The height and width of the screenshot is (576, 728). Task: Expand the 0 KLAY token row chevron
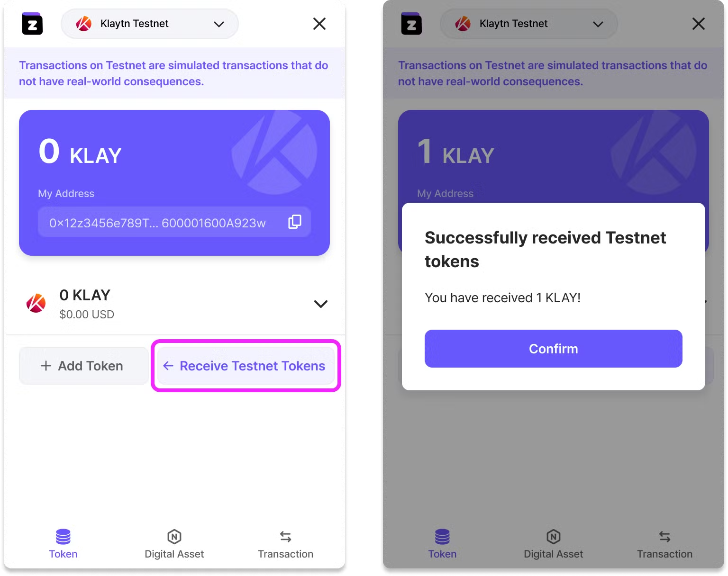[321, 304]
